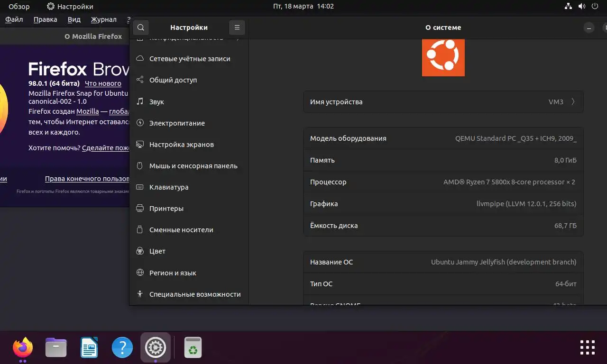
Task: Click the mouse icon for Мышь и сенсорная панель
Action: click(x=140, y=166)
